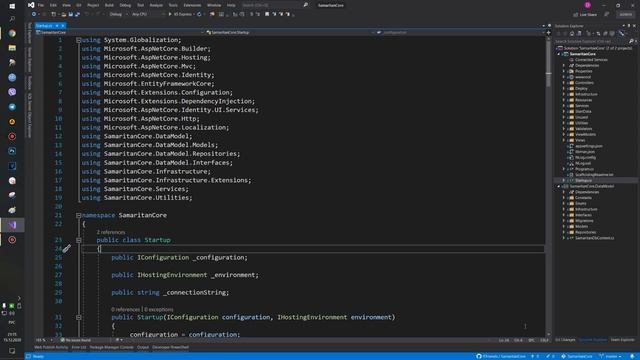The width and height of the screenshot is (640, 360).
Task: Open the SamaritanCore.Startup type navigation dropdown
Action: [x=291, y=32]
